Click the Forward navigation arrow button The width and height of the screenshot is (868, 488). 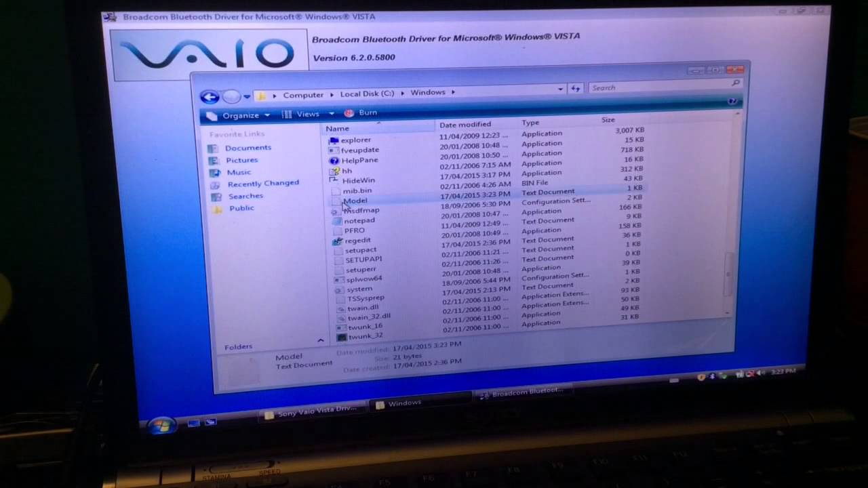[231, 96]
